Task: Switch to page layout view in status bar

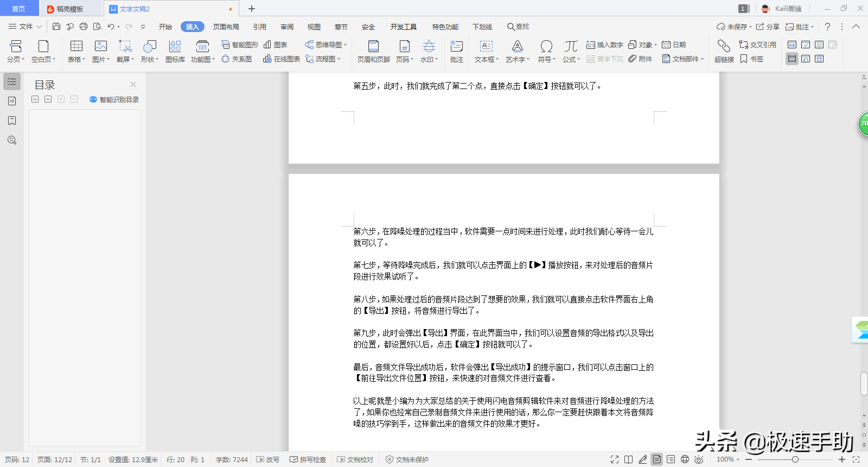Action: [657, 459]
